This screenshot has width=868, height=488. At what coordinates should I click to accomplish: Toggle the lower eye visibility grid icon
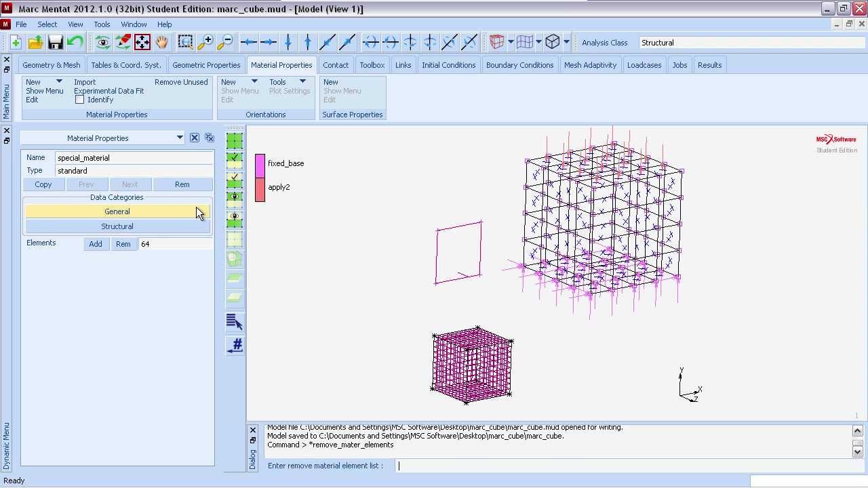coord(235,220)
